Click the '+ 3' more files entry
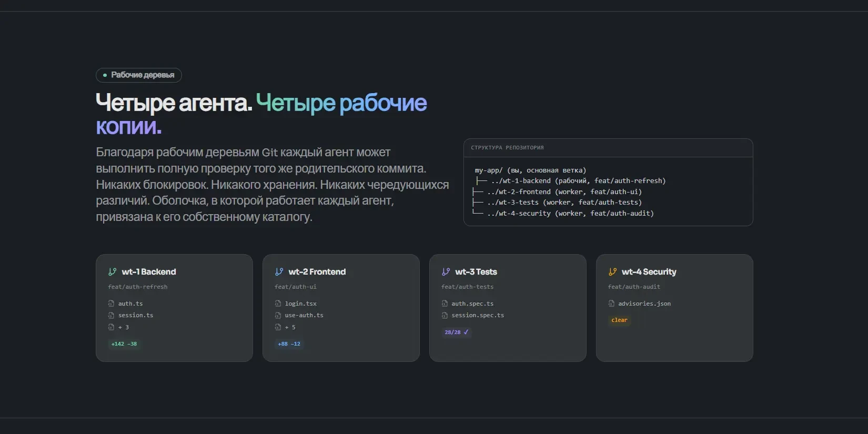Viewport: 868px width, 434px height. [124, 327]
